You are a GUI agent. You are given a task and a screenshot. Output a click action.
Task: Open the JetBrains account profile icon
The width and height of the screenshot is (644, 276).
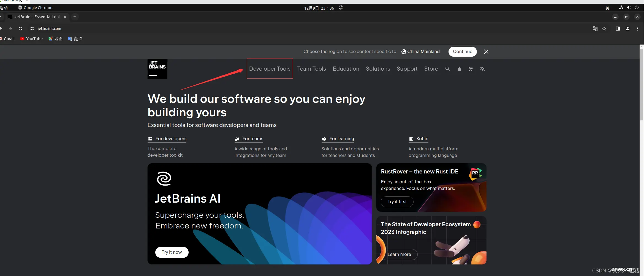[x=459, y=69]
